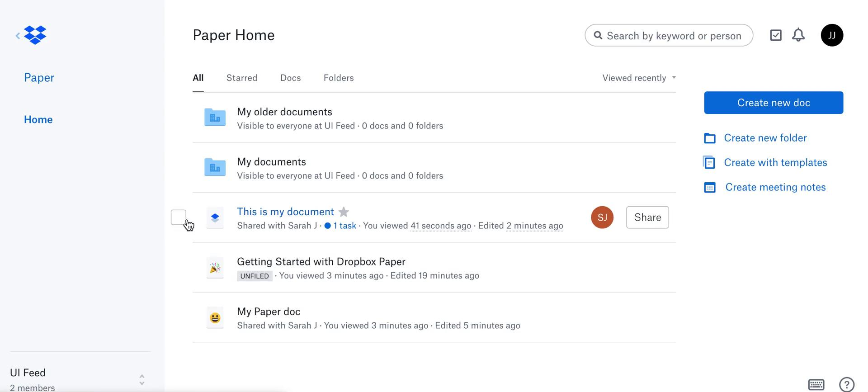This screenshot has height=392, width=868.
Task: Click the Dropbox logo icon
Action: (x=35, y=35)
